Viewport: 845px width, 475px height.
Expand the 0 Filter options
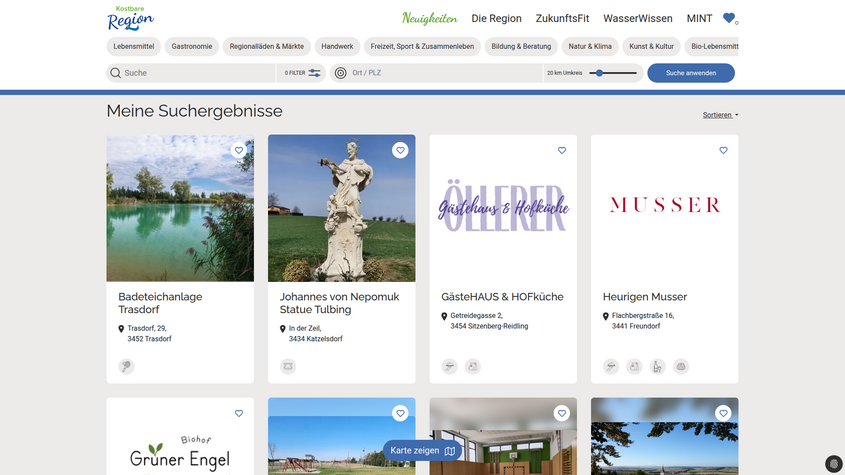(x=302, y=73)
